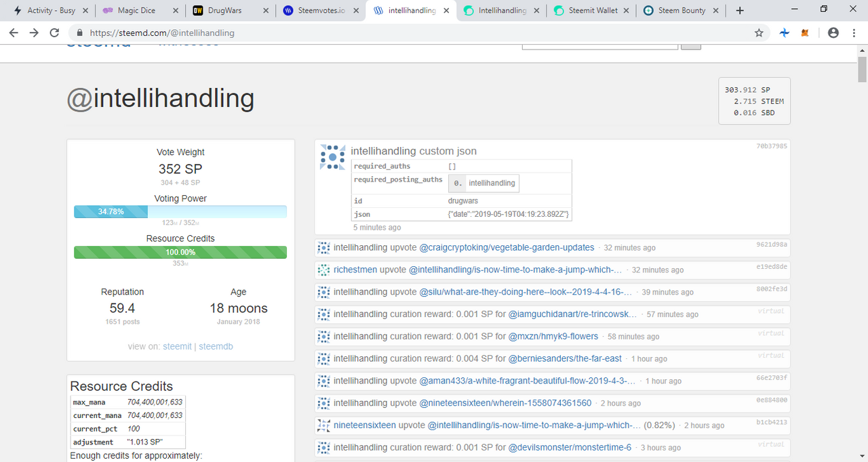Open a new browser tab with the plus icon
868x462 pixels.
tap(740, 10)
